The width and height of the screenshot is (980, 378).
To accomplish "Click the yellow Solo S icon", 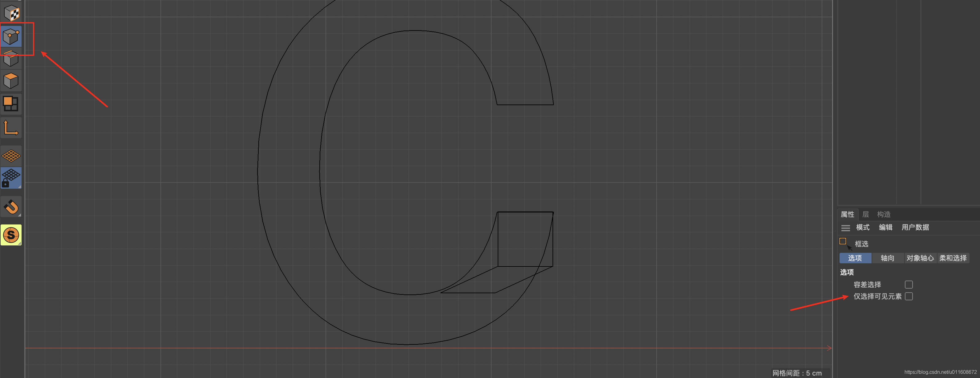I will (11, 235).
